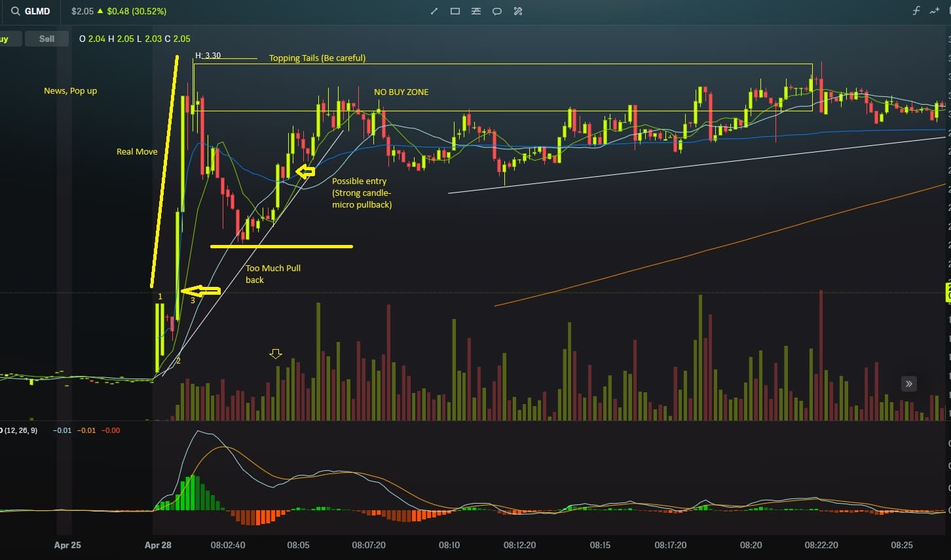Click the 08:05 time label
Screen dimensions: 951x560
298,545
